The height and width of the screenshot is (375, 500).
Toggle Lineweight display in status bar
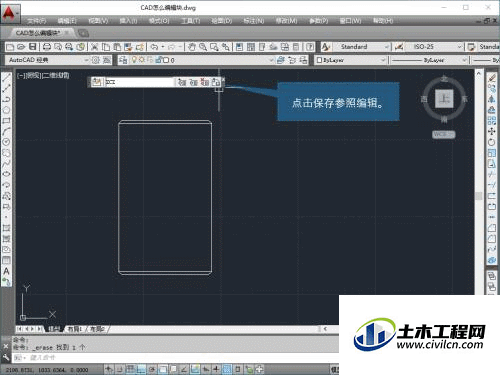point(216,369)
